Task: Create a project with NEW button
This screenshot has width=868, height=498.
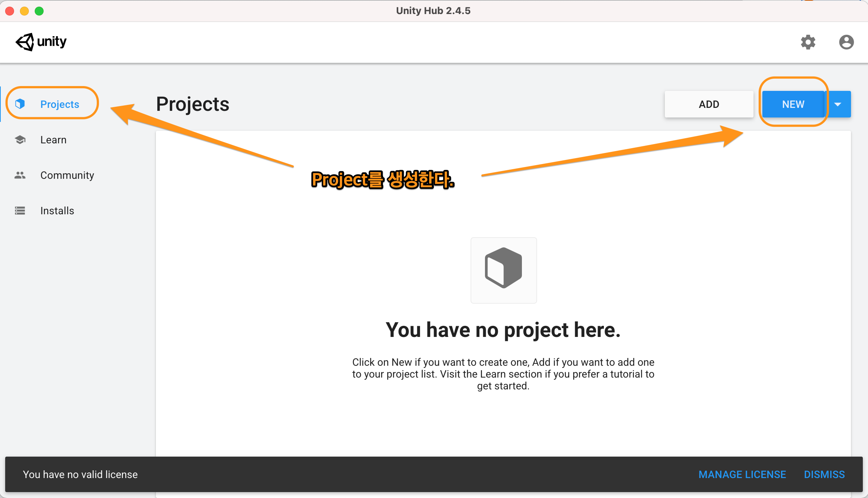Action: point(793,104)
